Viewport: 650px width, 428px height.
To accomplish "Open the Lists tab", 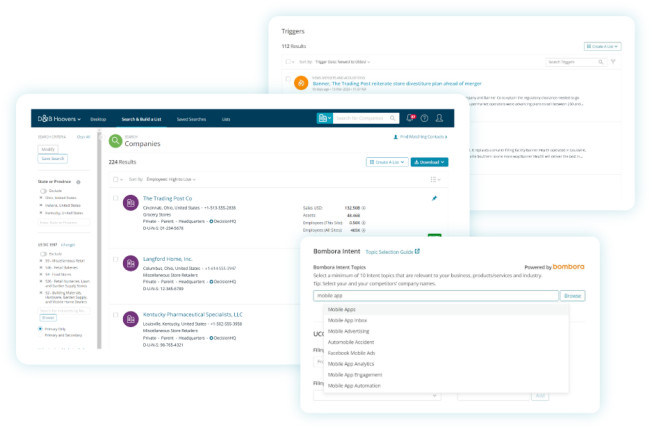I will point(226,119).
